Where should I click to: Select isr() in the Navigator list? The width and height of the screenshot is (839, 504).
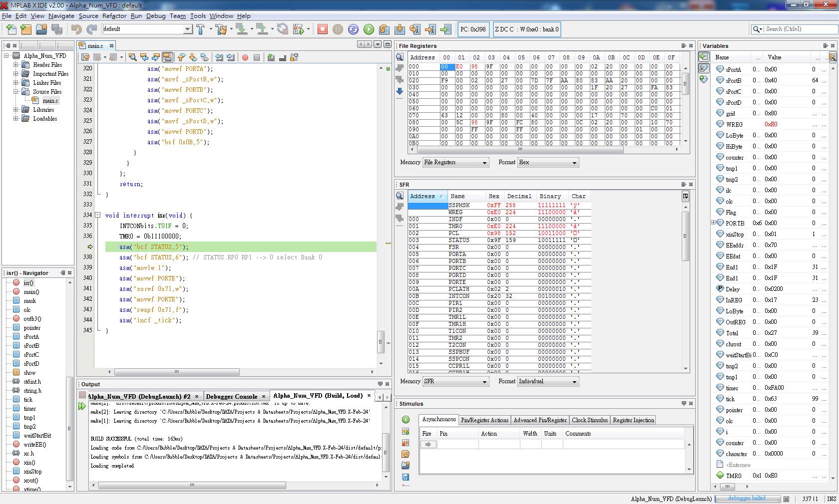[x=28, y=283]
